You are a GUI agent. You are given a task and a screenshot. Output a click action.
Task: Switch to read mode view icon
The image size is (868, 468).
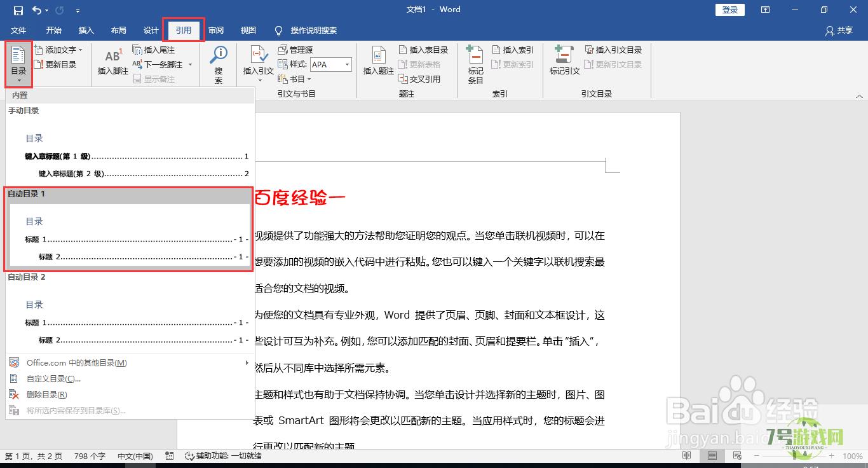tap(687, 456)
